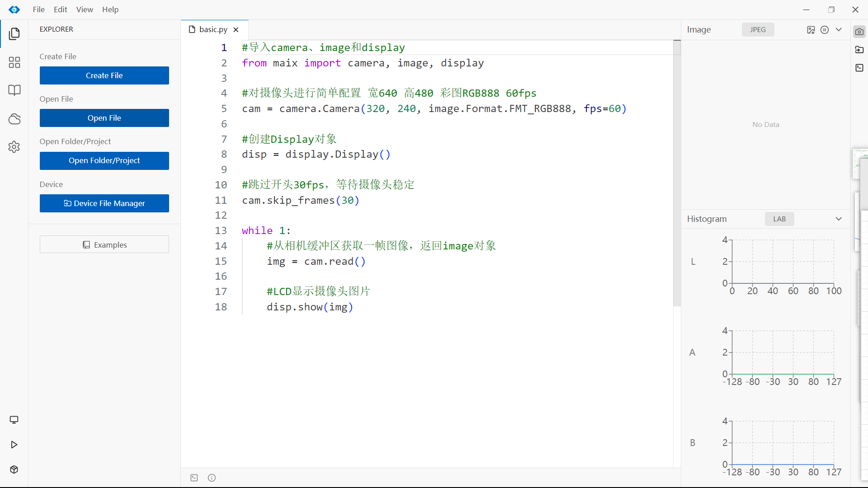Select the basic.py editor tab
Viewport: 868px width, 488px height.
pyautogui.click(x=213, y=30)
